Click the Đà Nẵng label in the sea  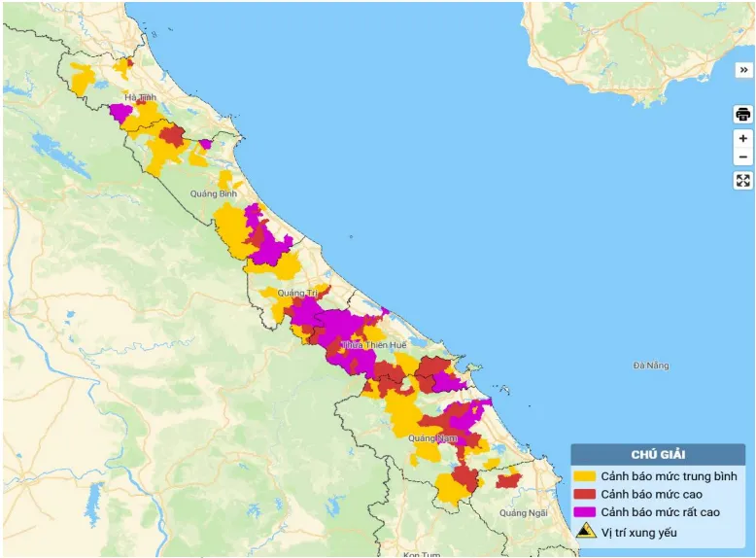point(651,366)
